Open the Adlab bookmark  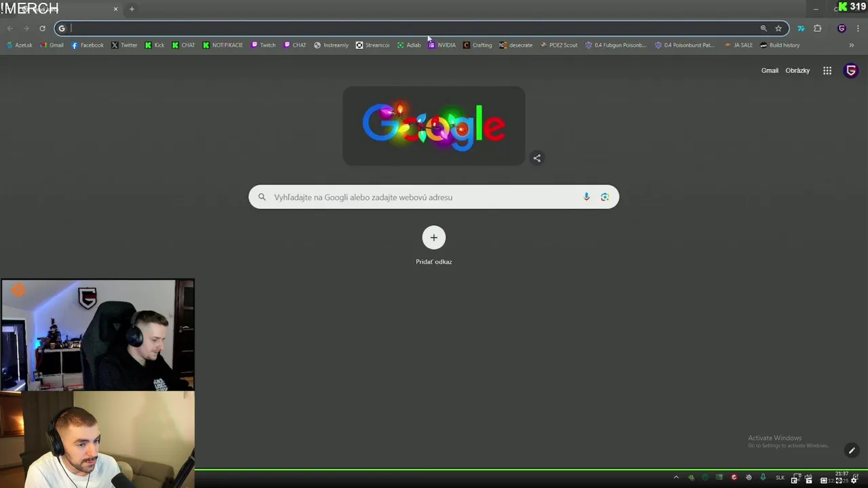(409, 45)
